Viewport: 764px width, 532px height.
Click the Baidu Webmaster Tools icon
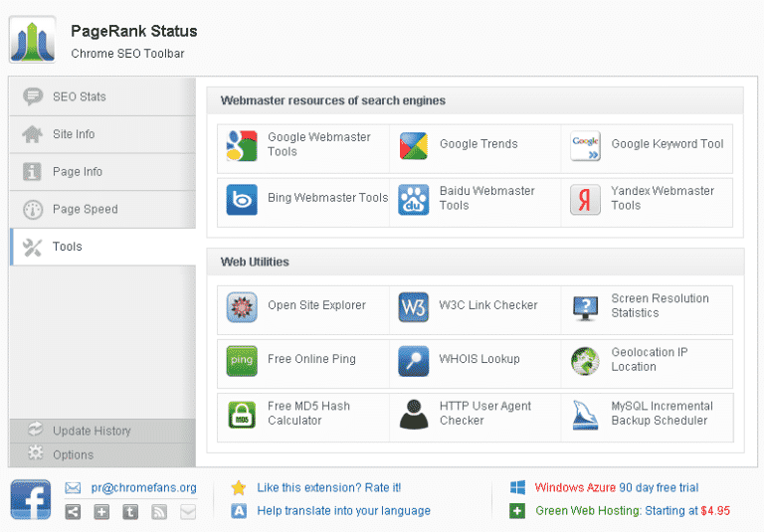[x=414, y=199]
